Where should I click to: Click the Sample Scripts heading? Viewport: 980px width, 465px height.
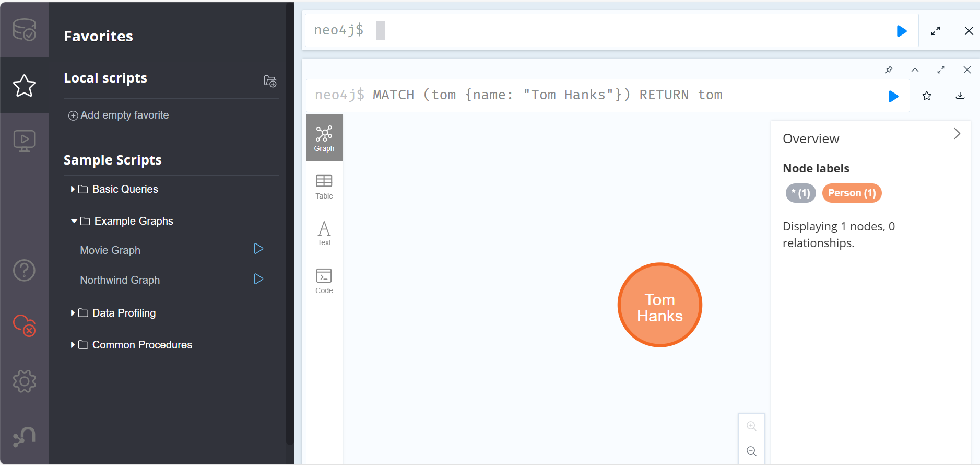[113, 160]
